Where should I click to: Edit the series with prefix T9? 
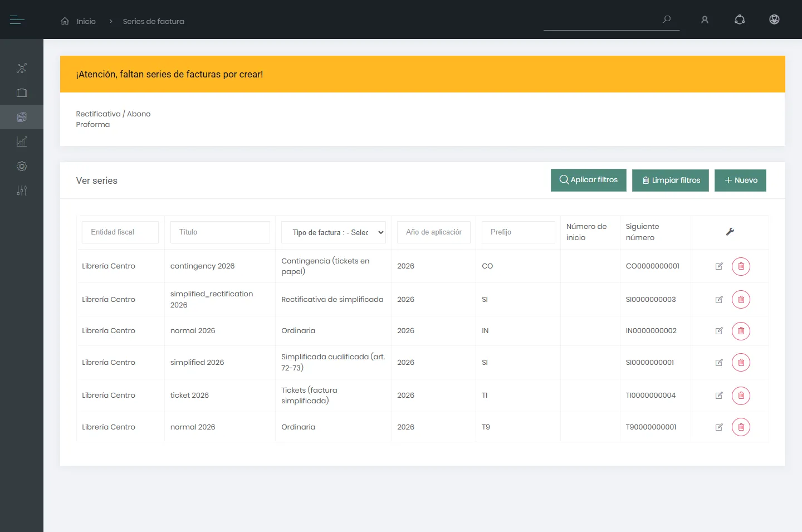pyautogui.click(x=719, y=427)
